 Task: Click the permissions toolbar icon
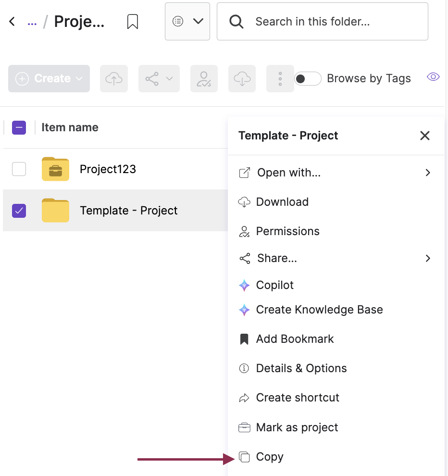pyautogui.click(x=204, y=78)
